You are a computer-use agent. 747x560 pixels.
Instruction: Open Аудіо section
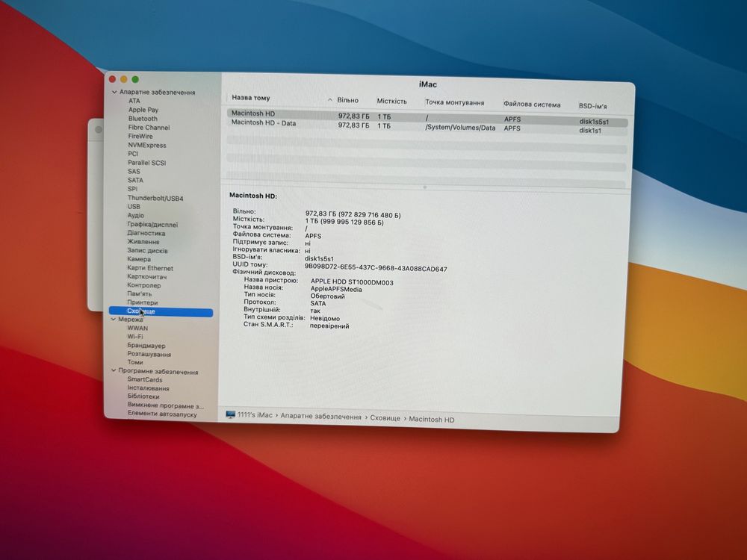click(136, 215)
